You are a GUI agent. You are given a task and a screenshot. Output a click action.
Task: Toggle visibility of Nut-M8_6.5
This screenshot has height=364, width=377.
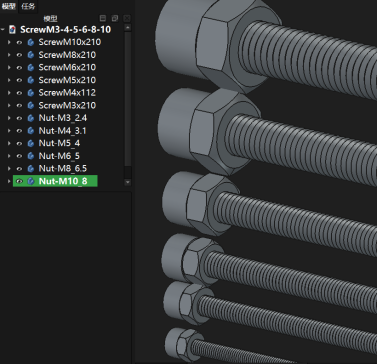[19, 169]
